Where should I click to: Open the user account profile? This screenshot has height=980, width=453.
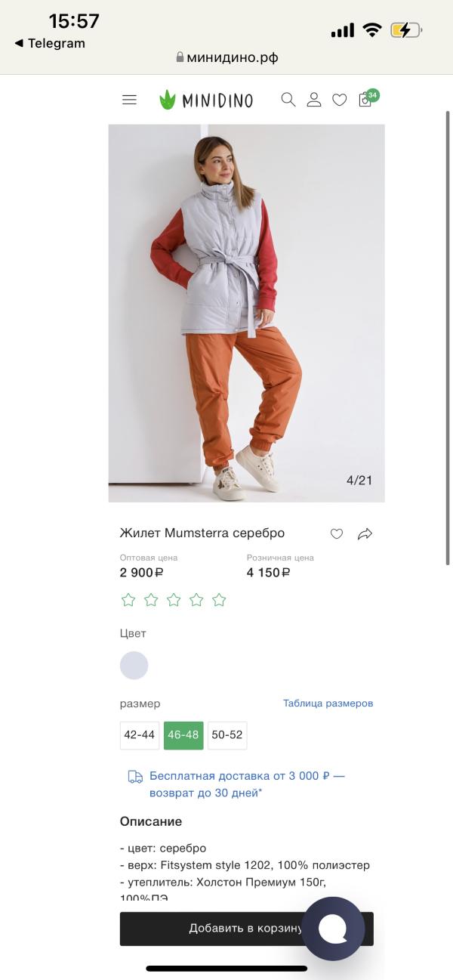pyautogui.click(x=314, y=100)
